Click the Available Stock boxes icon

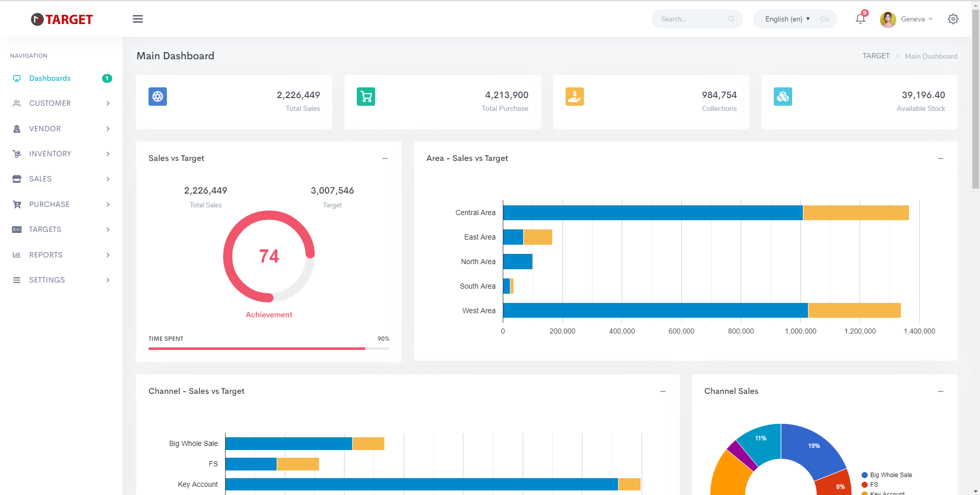tap(783, 96)
